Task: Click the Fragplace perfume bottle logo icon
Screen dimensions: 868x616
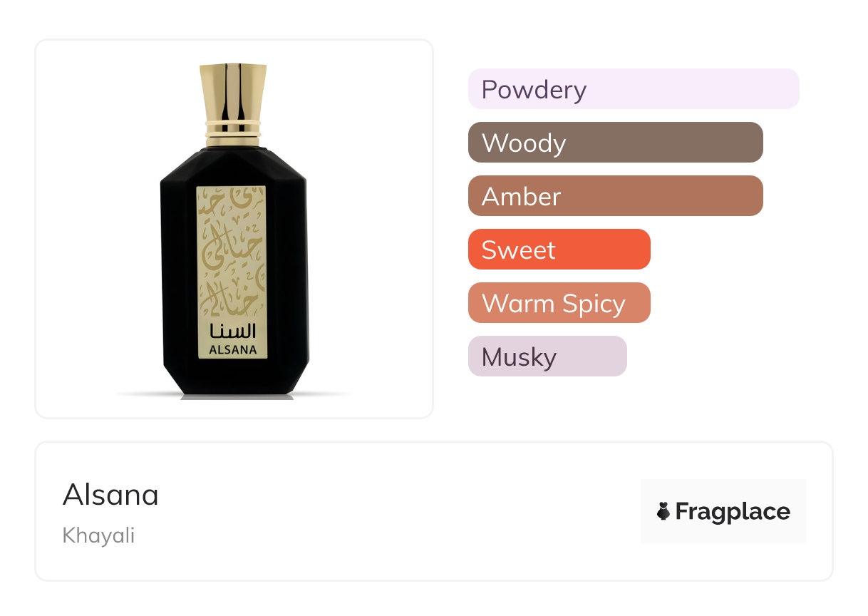Action: (663, 511)
